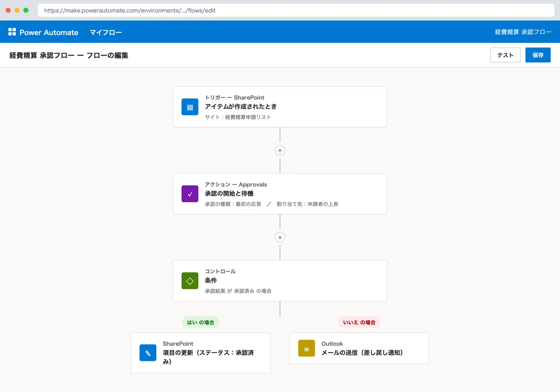Click the Outlook mail envelope icon
This screenshot has height=392, width=560.
[307, 348]
